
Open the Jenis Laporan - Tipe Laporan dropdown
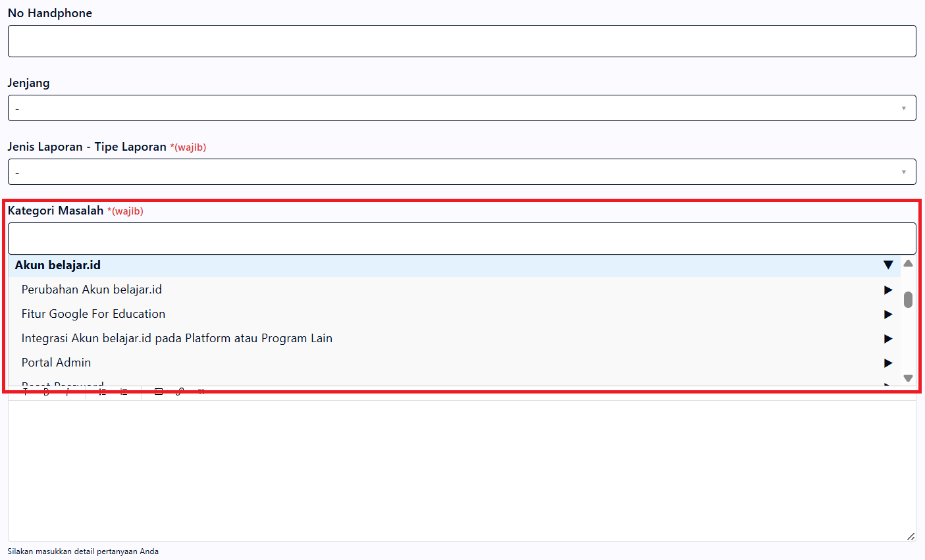click(462, 172)
